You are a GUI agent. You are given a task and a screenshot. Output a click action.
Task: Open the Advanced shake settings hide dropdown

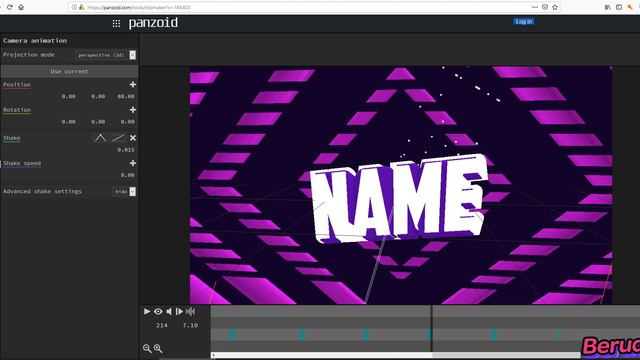click(124, 191)
